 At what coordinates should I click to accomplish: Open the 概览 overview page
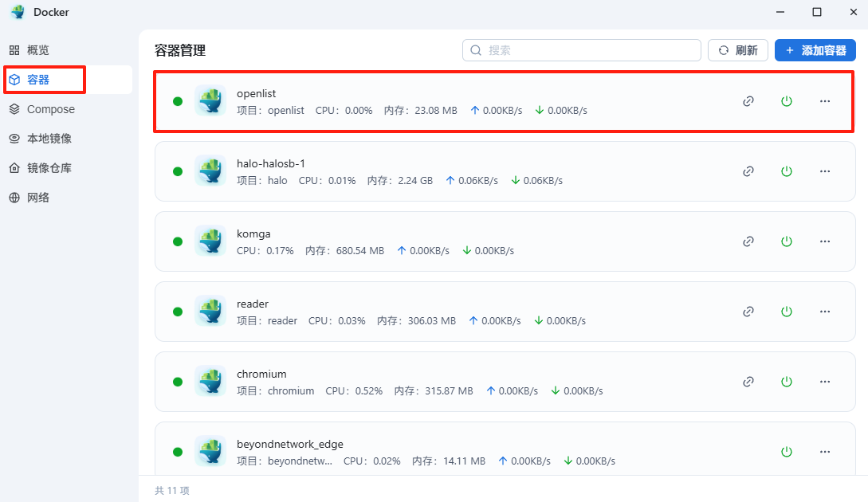pyautogui.click(x=68, y=50)
